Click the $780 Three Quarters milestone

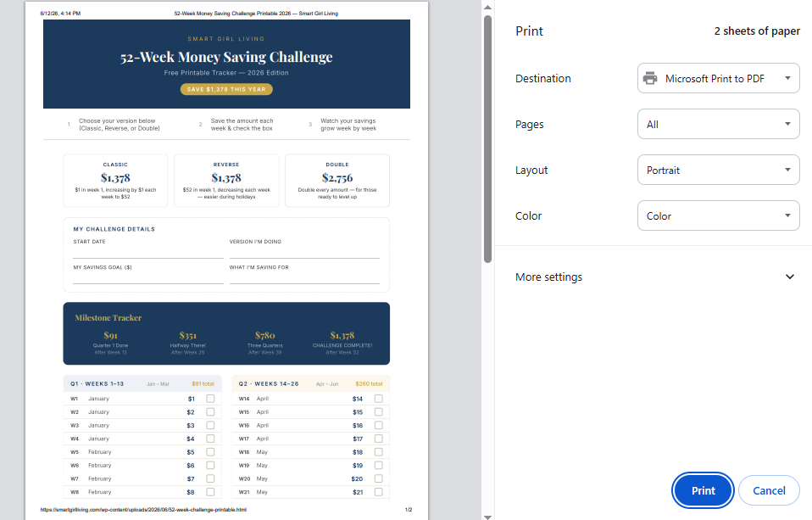[x=264, y=343]
